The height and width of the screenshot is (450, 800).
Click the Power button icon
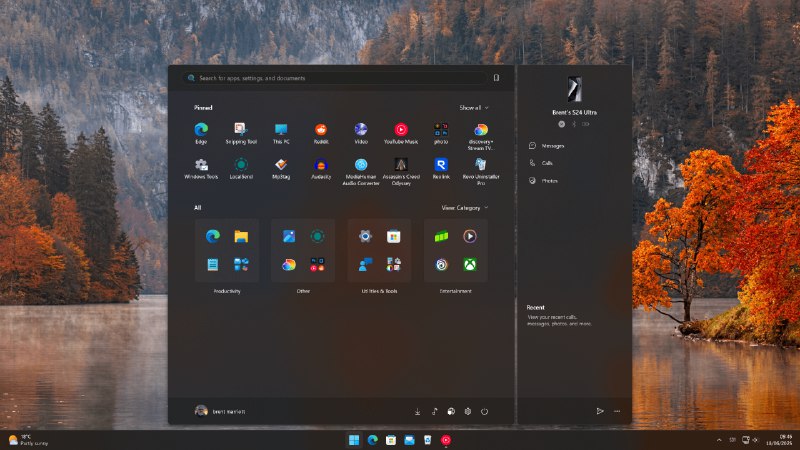(x=484, y=412)
